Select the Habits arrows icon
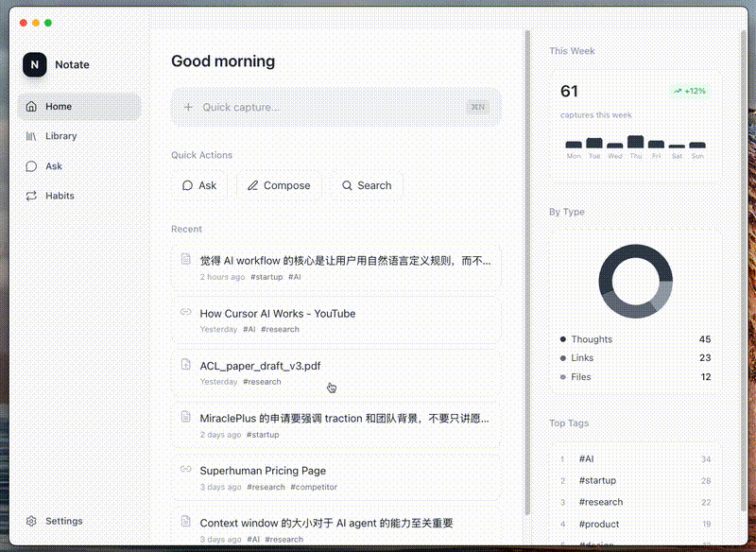 point(29,196)
